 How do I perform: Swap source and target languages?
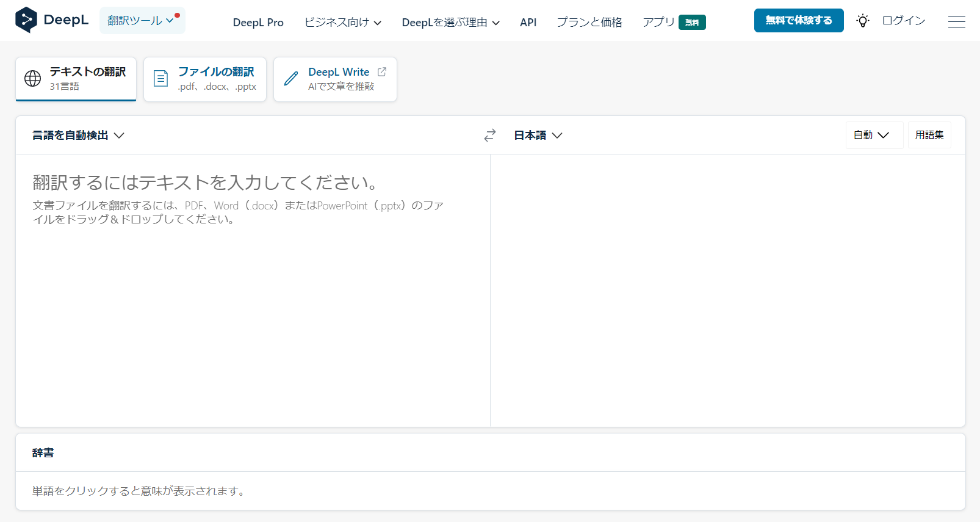pyautogui.click(x=490, y=136)
